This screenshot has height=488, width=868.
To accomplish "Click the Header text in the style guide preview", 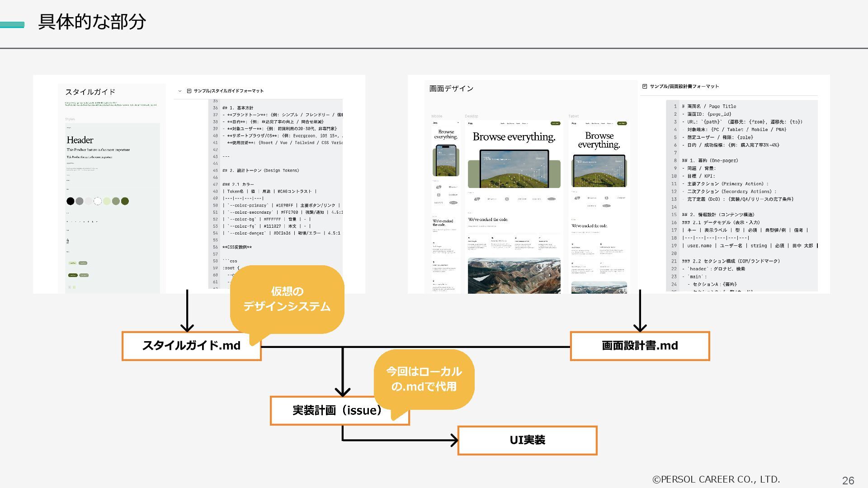I will (80, 140).
